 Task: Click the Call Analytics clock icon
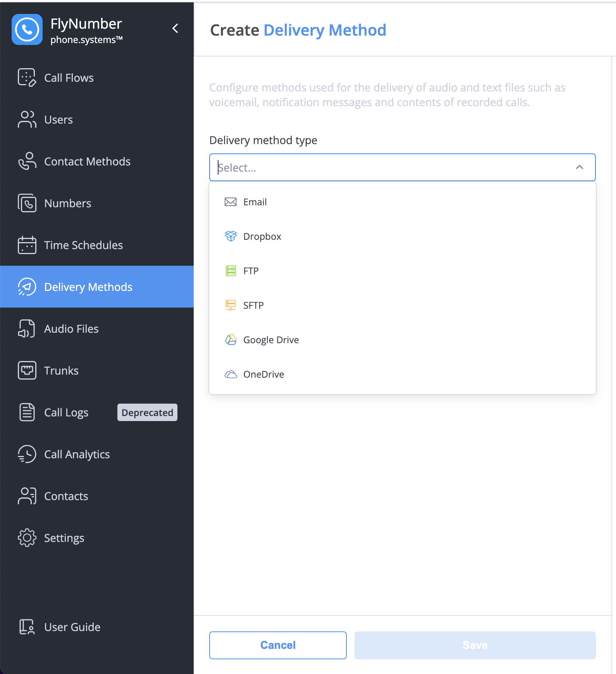tap(27, 454)
